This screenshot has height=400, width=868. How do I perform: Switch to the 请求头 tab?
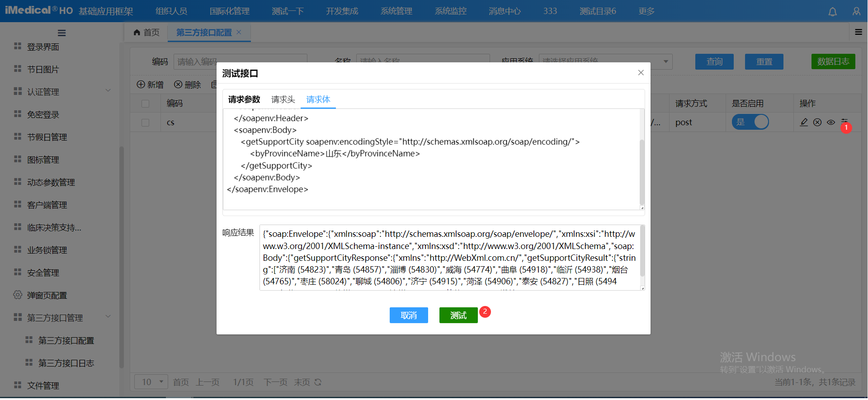(x=283, y=99)
